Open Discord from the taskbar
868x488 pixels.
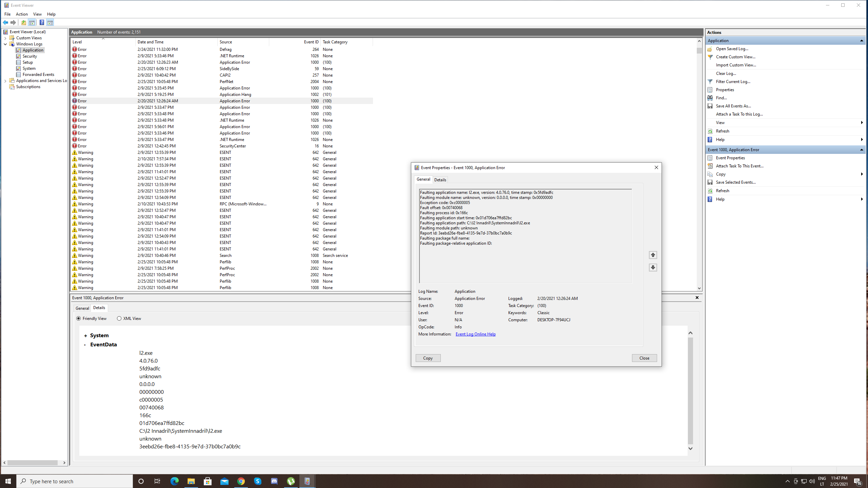click(274, 481)
